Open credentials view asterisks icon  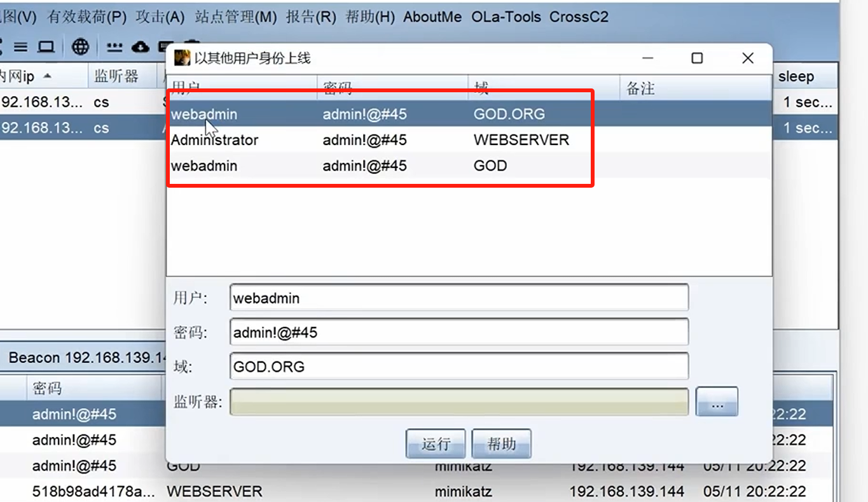coord(114,47)
